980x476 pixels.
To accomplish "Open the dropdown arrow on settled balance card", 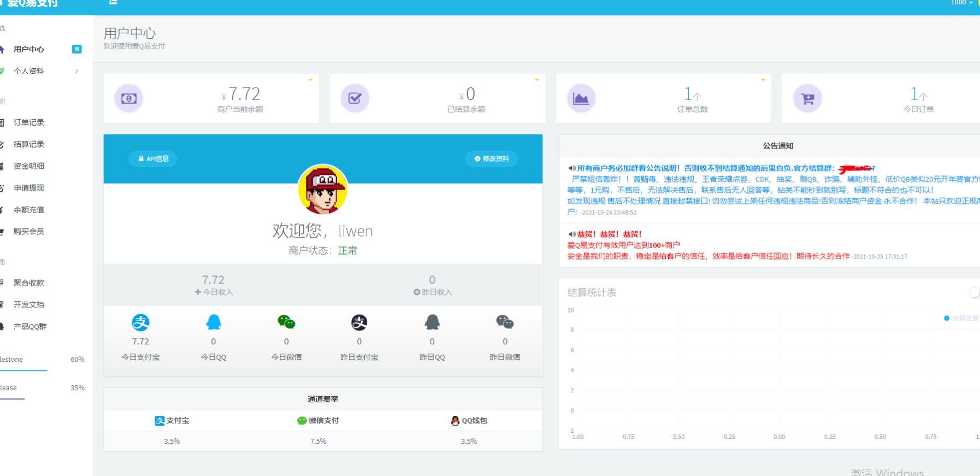I will click(537, 80).
